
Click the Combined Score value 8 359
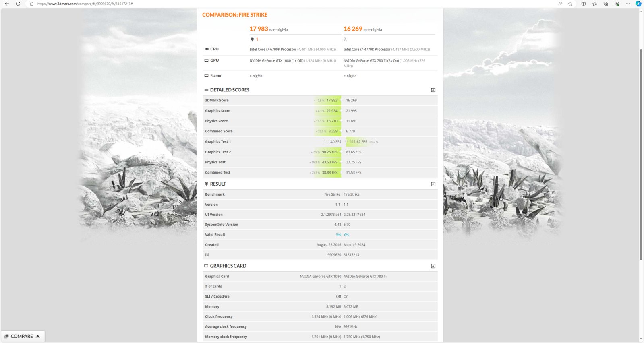333,132
